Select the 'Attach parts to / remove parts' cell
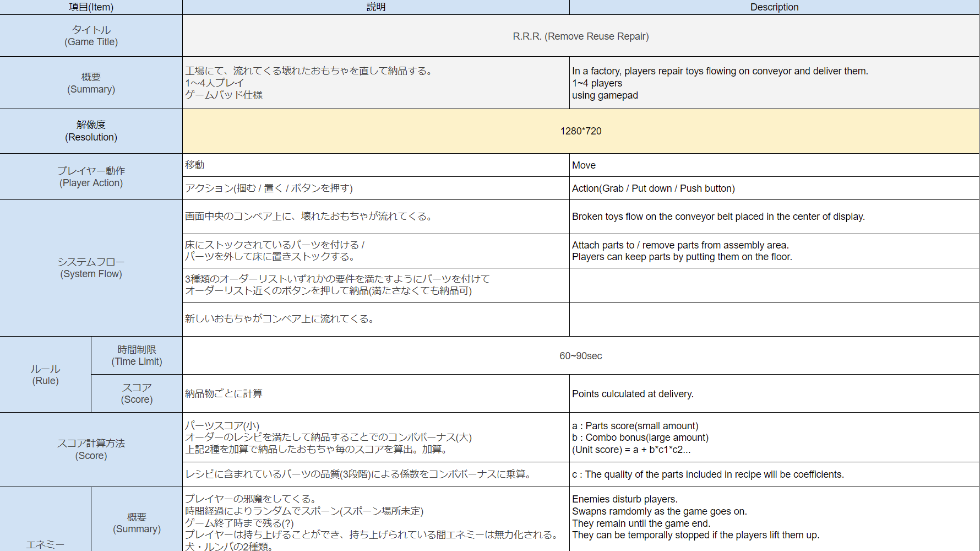Image resolution: width=980 pixels, height=551 pixels. click(775, 251)
